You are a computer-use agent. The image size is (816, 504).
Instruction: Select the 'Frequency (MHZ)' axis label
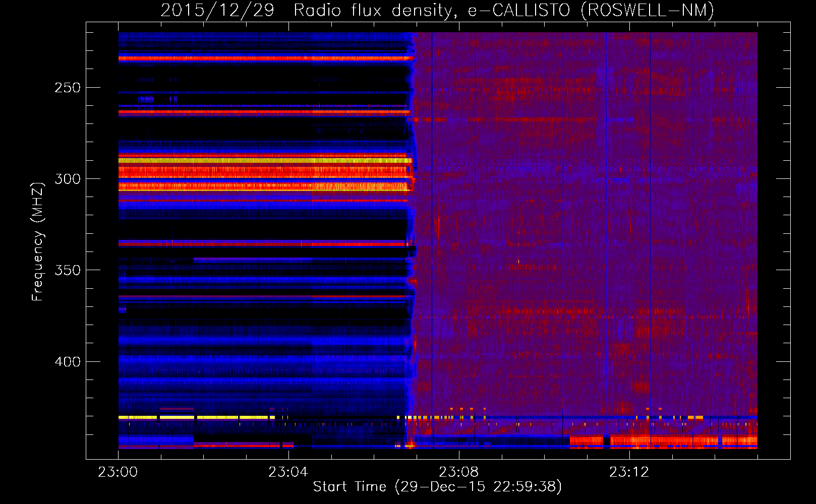tap(38, 242)
